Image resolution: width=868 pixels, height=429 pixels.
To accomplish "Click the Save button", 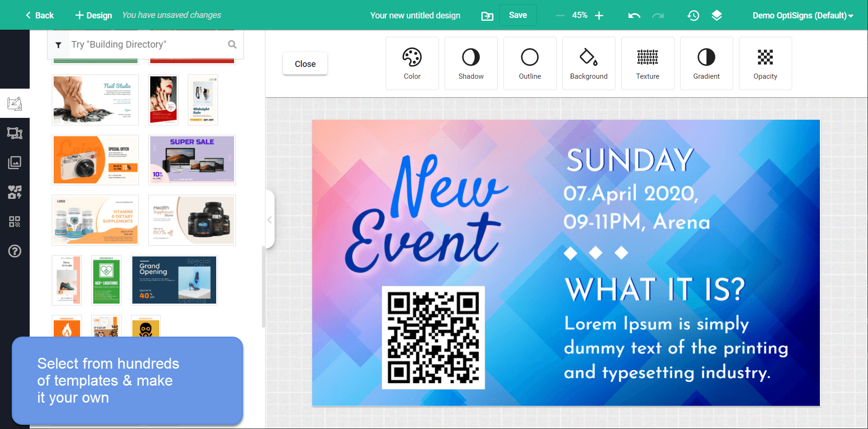I will click(x=518, y=15).
